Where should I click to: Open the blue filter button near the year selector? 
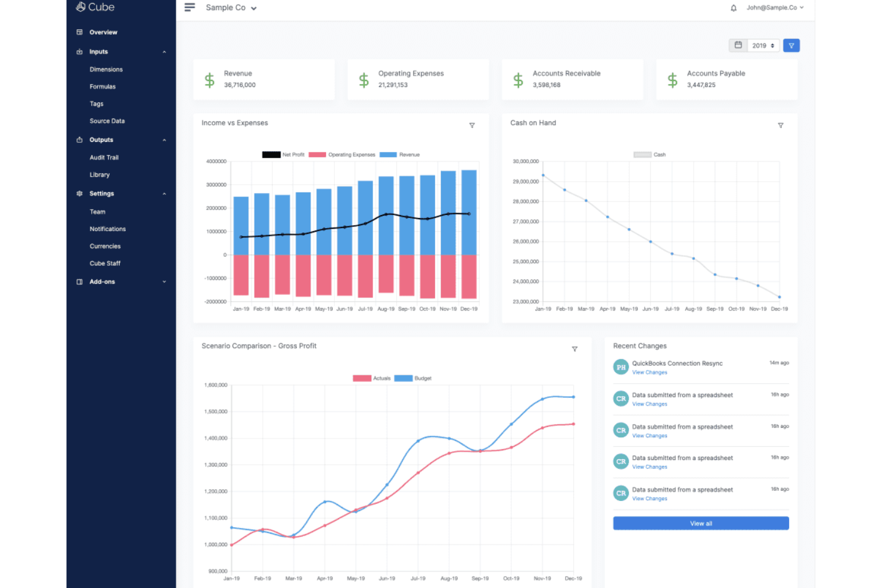(x=791, y=45)
